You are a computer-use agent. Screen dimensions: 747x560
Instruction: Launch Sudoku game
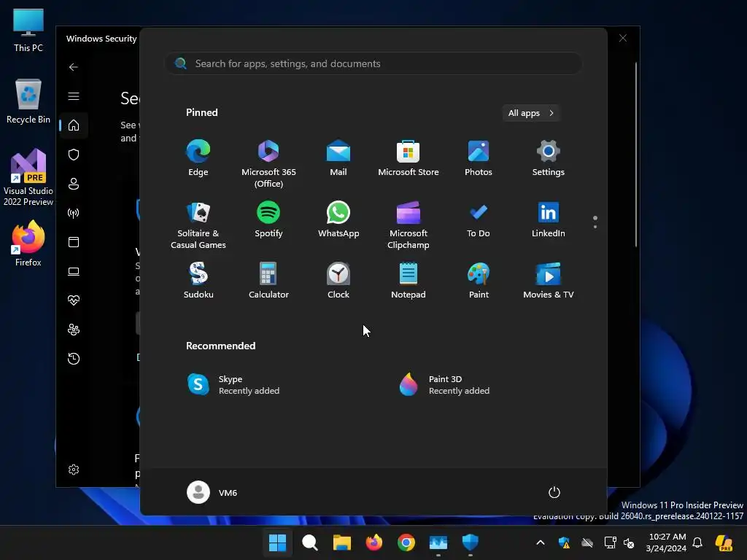(x=198, y=281)
